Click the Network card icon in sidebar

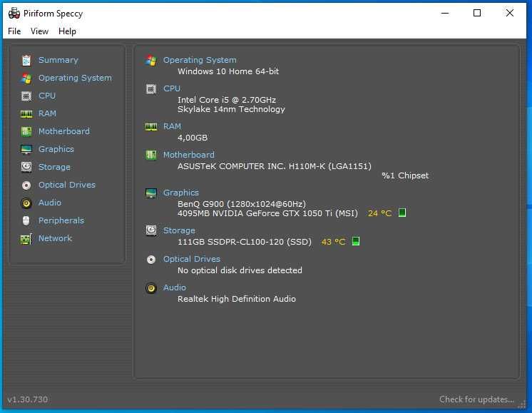point(26,239)
